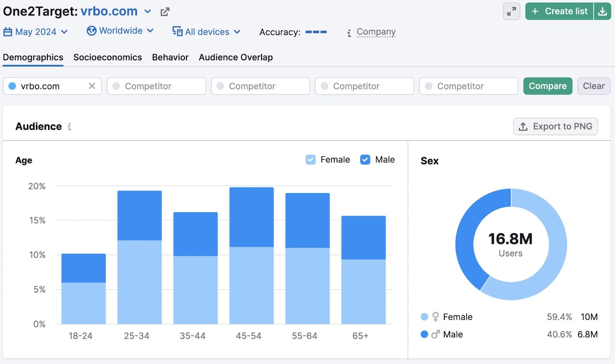Click the 6.8M Male user count
The width and height of the screenshot is (615, 364).
tap(588, 334)
